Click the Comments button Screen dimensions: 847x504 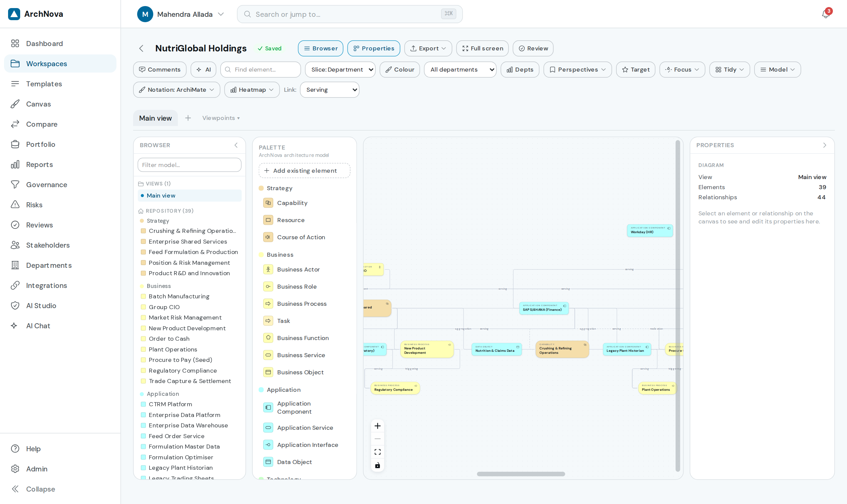coord(160,70)
